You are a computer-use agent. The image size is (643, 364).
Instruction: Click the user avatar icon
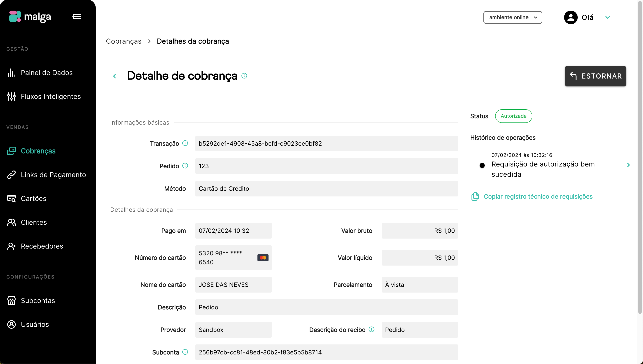coord(571,17)
